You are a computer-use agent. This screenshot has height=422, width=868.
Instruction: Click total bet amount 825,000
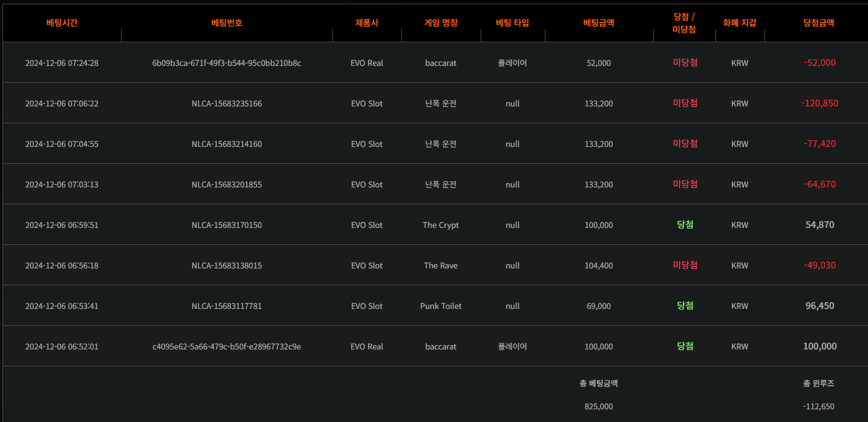click(599, 407)
